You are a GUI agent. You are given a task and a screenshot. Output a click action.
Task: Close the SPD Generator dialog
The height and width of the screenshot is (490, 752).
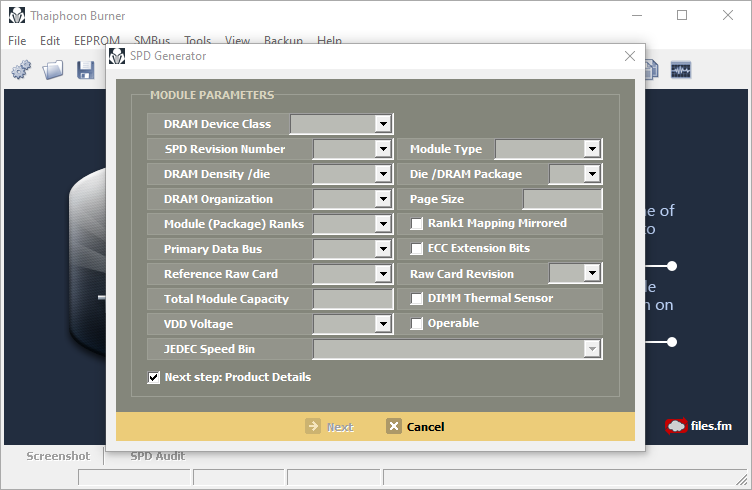pos(630,56)
